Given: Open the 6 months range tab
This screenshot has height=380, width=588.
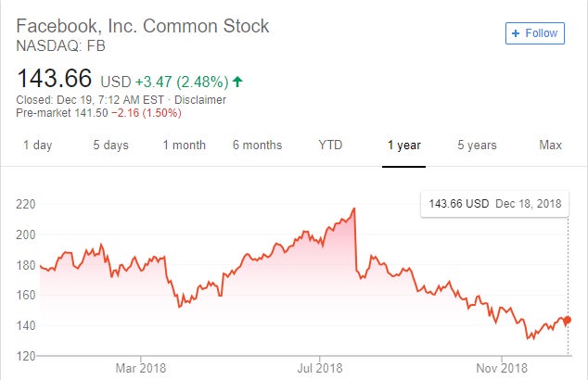Looking at the screenshot, I should point(257,145).
